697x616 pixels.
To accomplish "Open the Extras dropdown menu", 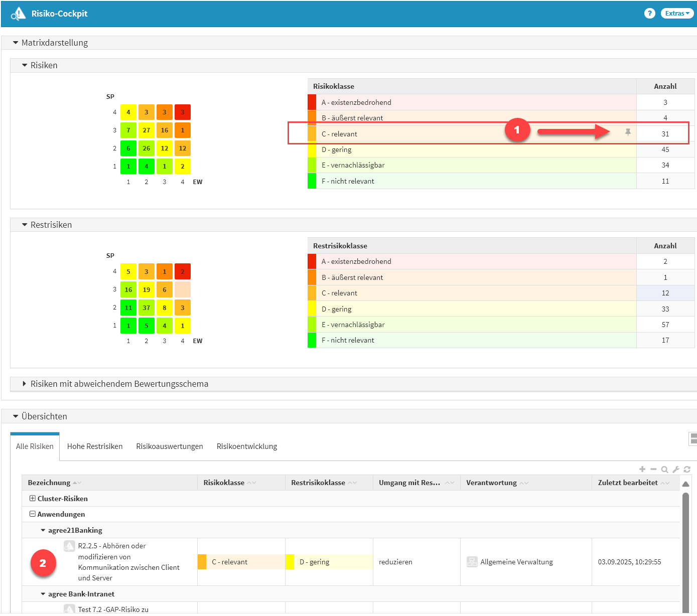I will tap(677, 14).
